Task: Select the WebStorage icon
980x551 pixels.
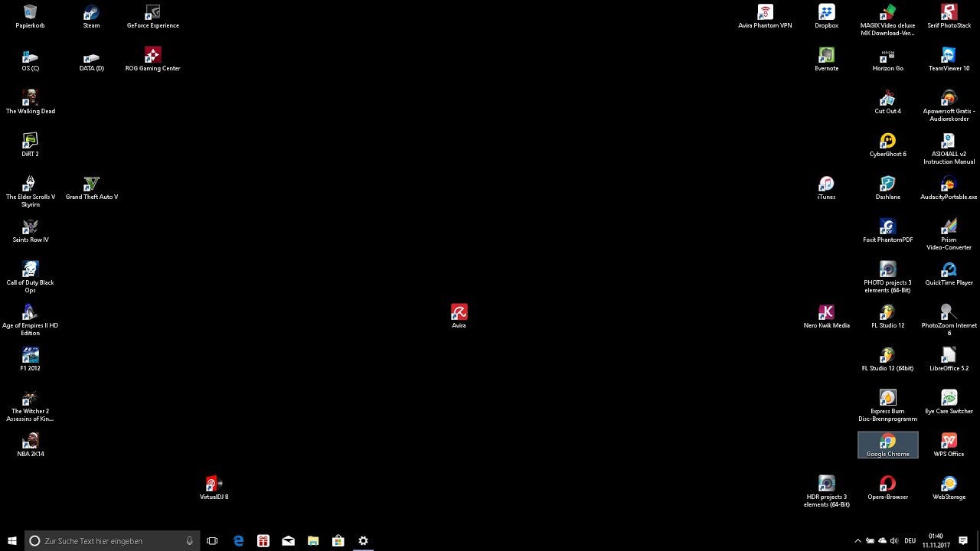Action: tap(949, 488)
